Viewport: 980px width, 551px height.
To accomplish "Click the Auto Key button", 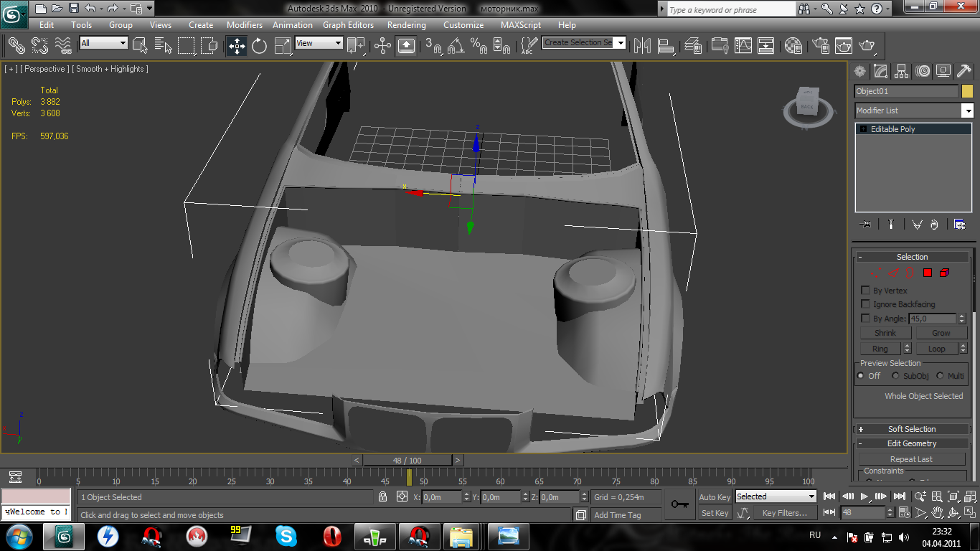I will click(x=714, y=497).
